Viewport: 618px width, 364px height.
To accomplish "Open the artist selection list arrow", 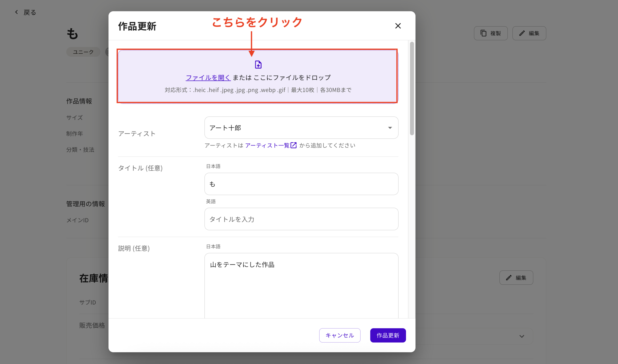I will point(390,127).
